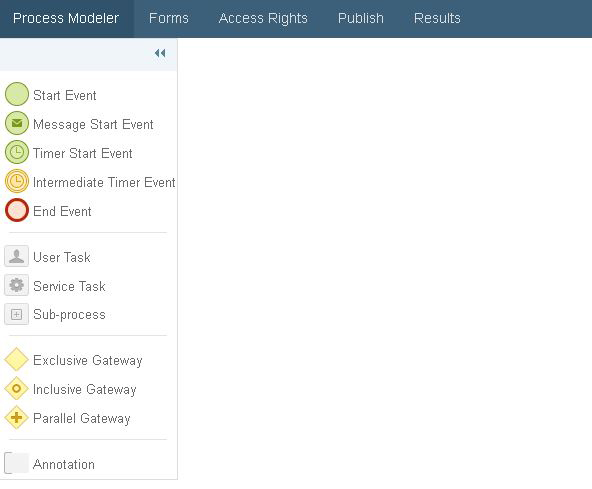Pick the Annotation bracket icon
Viewport: 592px width, 489px height.
click(x=17, y=463)
